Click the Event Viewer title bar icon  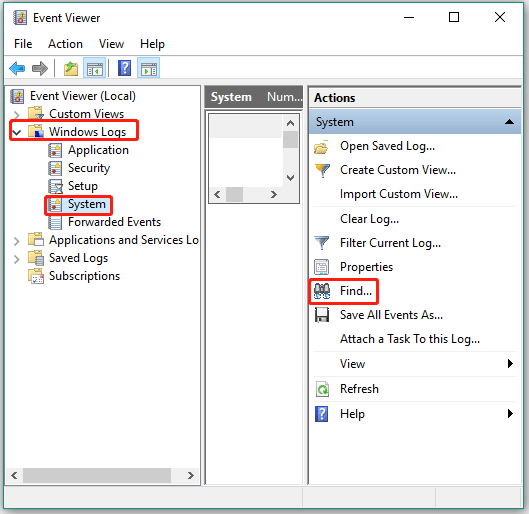coord(20,18)
